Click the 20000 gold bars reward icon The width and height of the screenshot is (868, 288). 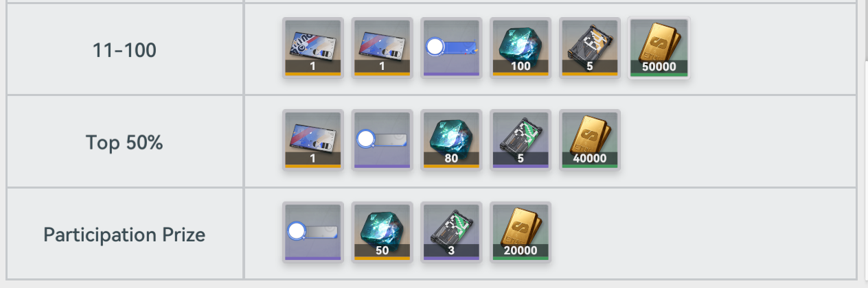521,232
